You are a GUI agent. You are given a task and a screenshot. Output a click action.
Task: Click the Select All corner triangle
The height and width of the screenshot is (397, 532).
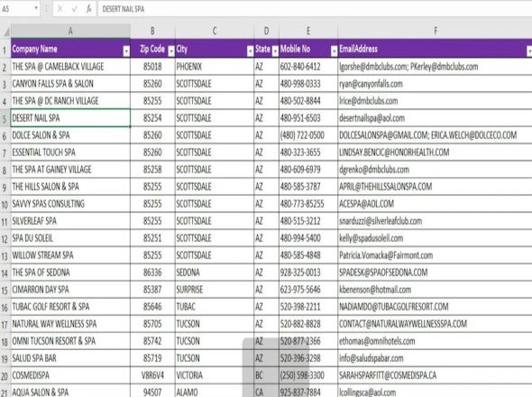pos(6,32)
